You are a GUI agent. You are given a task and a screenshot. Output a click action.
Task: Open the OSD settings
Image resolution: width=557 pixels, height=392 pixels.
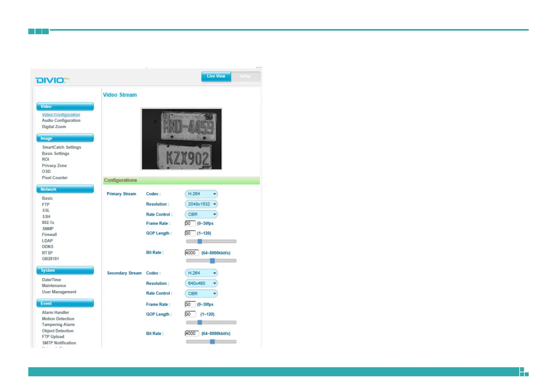46,171
